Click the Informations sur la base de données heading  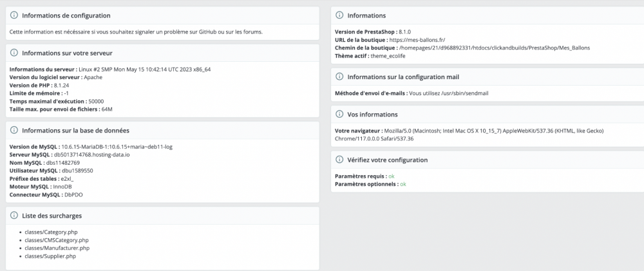75,131
